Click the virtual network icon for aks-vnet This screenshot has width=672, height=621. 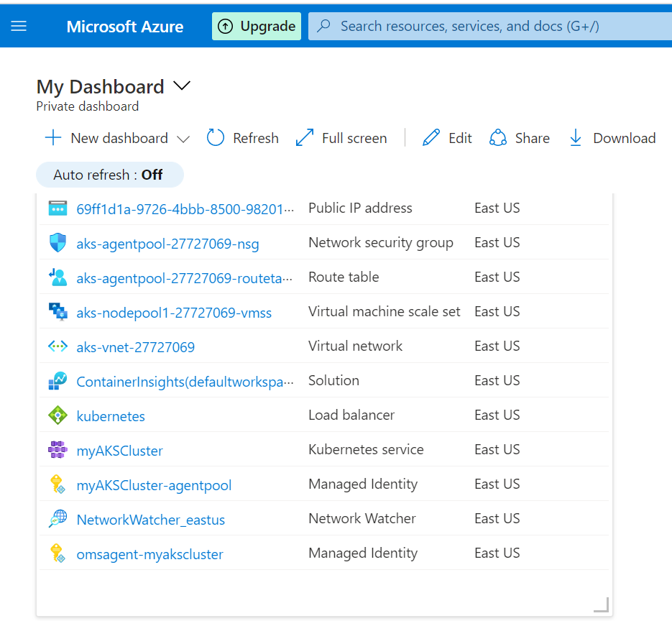[x=57, y=346]
